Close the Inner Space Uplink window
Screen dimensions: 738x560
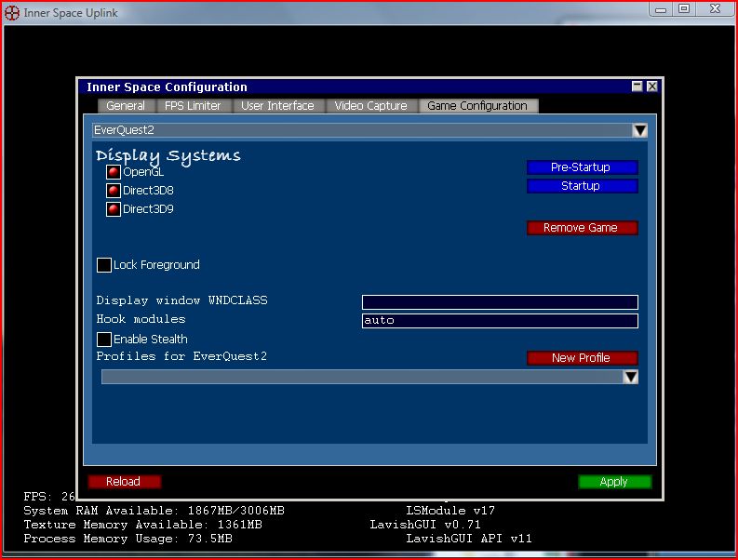coord(715,9)
